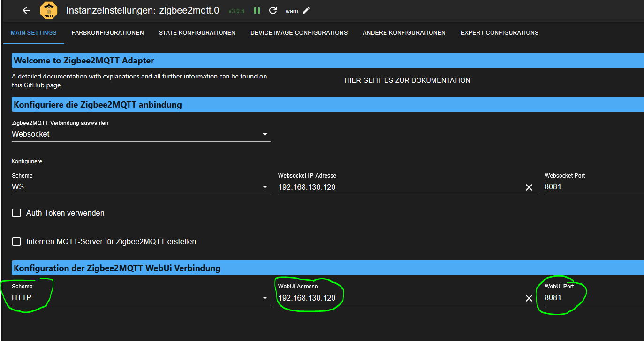Click the Websocket Port field
This screenshot has height=341, width=644.
point(594,187)
